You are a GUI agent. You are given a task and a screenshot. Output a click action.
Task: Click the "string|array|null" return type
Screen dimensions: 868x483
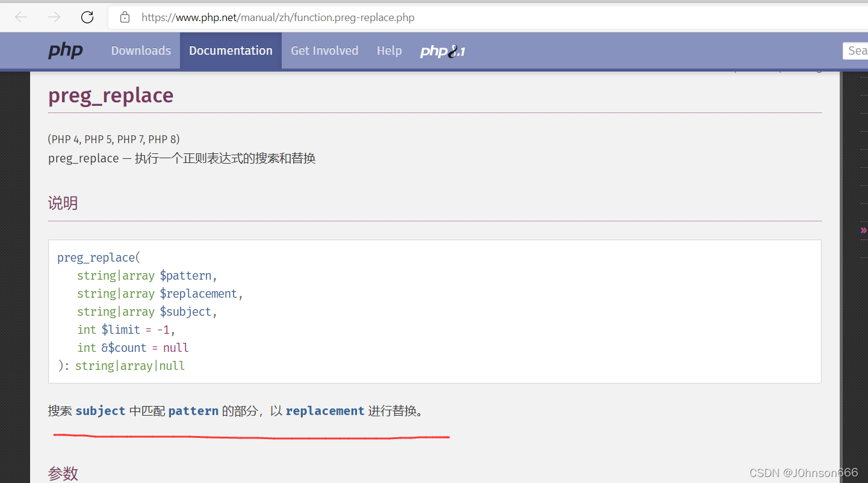click(x=130, y=366)
